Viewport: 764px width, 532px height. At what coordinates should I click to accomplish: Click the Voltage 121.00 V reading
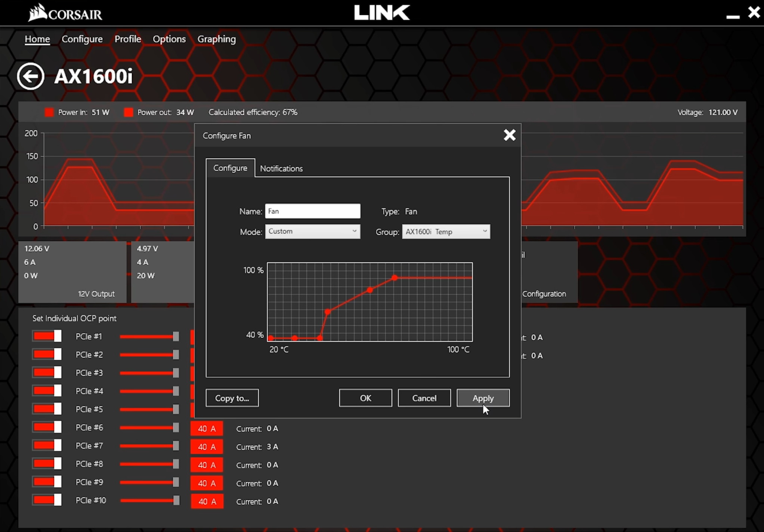pyautogui.click(x=708, y=112)
